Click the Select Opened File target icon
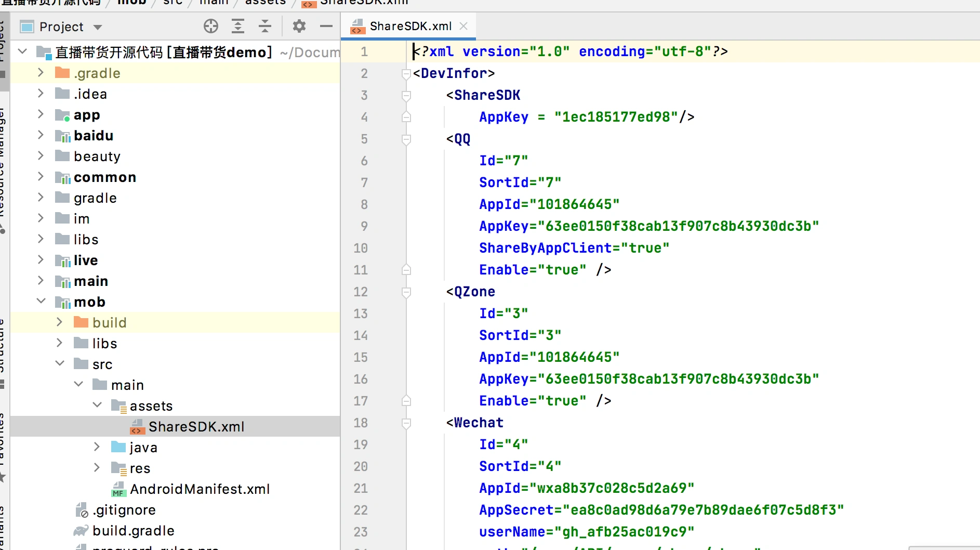 tap(211, 26)
